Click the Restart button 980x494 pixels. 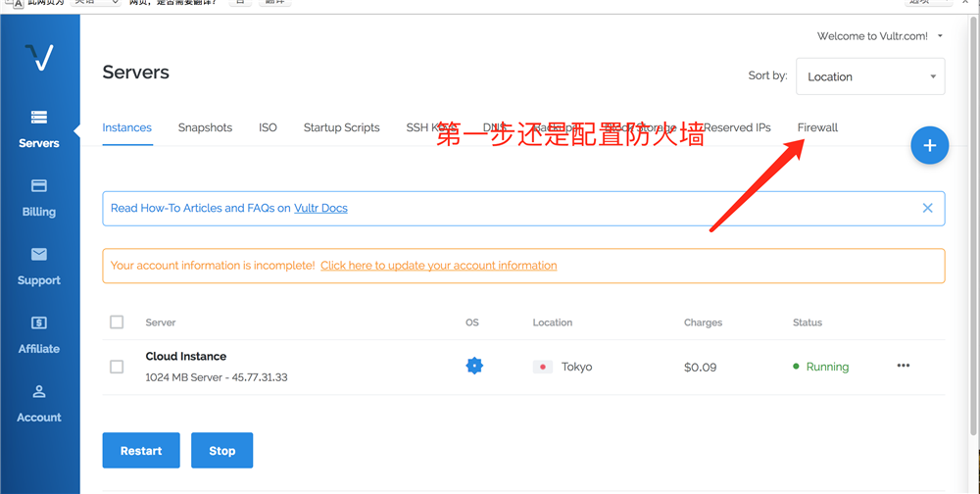coord(141,450)
